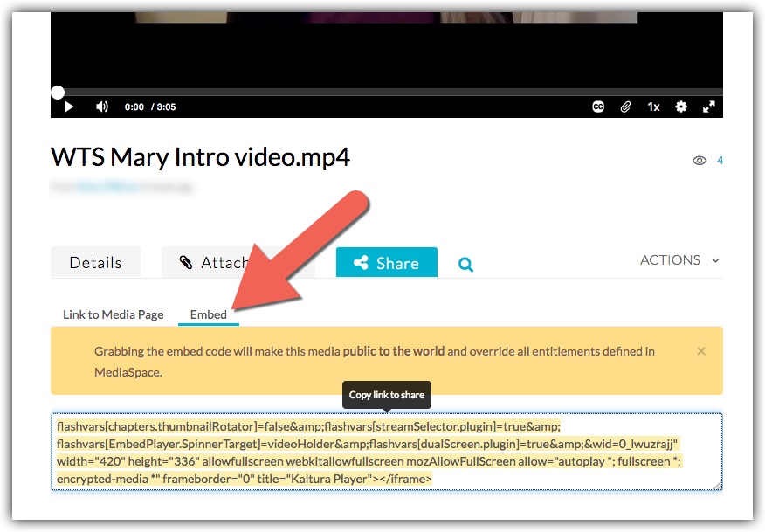This screenshot has width=765, height=532.
Task: Open attachments paperclip icon in player
Action: 625,107
